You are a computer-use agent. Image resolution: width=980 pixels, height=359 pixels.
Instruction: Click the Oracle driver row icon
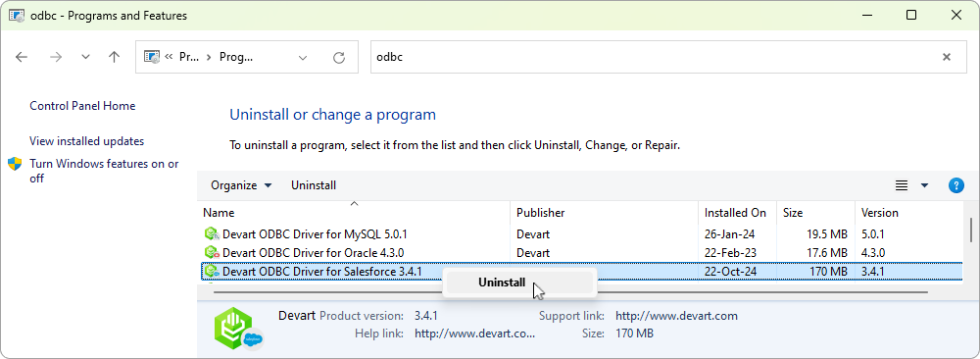pyautogui.click(x=212, y=253)
